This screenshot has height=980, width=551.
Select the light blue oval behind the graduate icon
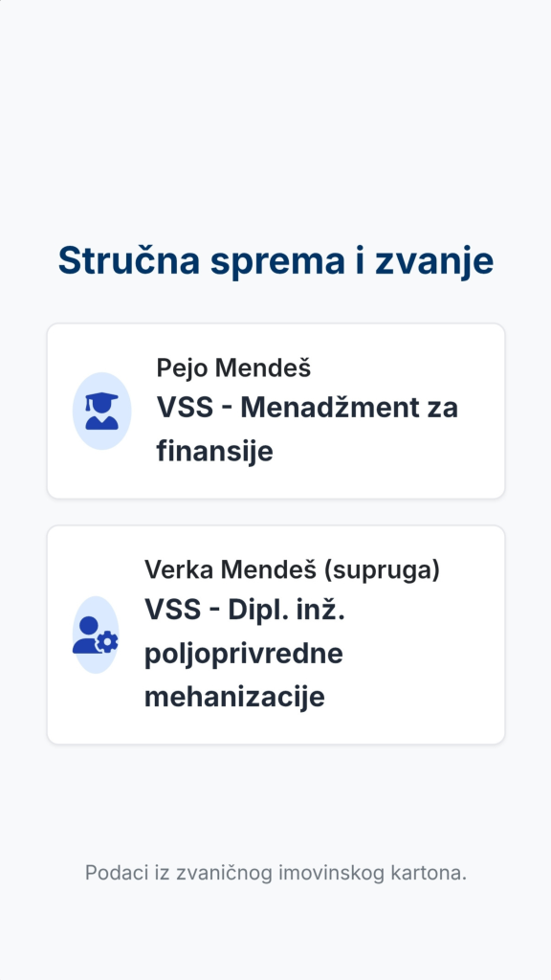[x=101, y=411]
